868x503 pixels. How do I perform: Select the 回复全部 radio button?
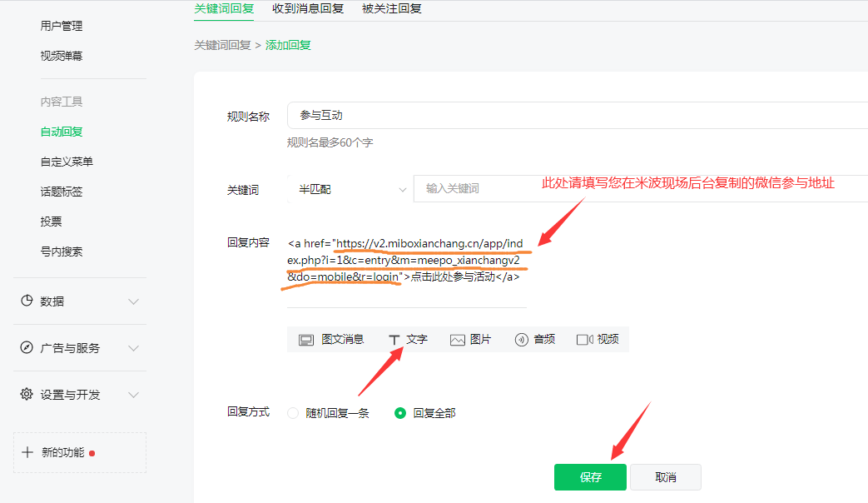coord(400,413)
